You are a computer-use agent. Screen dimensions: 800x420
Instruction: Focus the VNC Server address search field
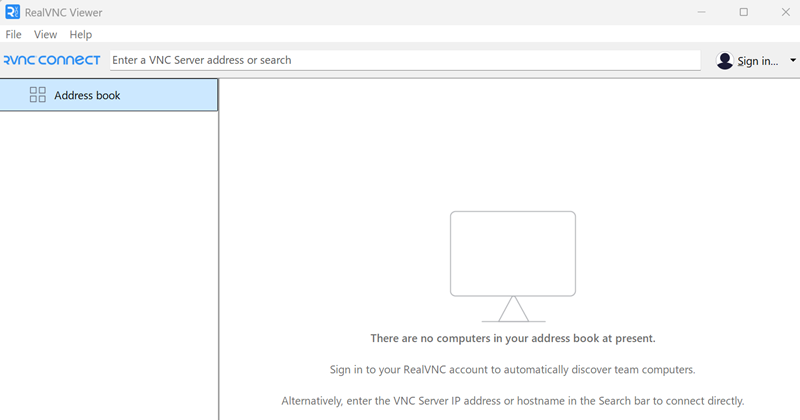coord(405,60)
